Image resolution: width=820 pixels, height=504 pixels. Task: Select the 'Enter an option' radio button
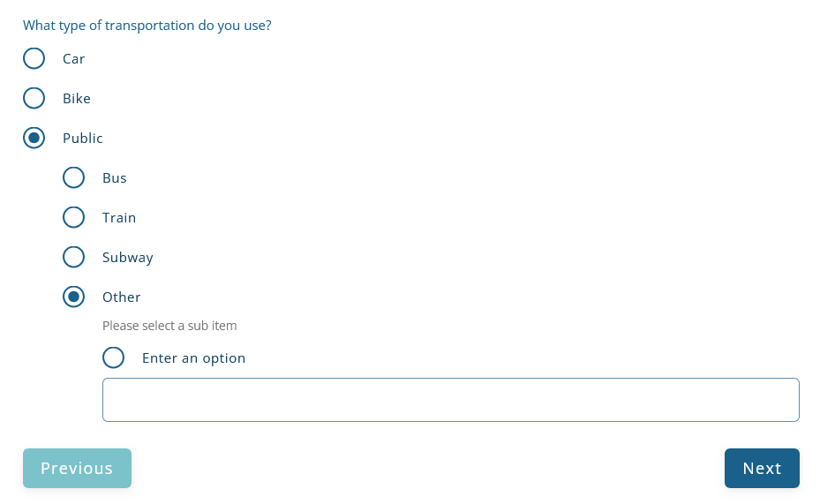pyautogui.click(x=113, y=357)
